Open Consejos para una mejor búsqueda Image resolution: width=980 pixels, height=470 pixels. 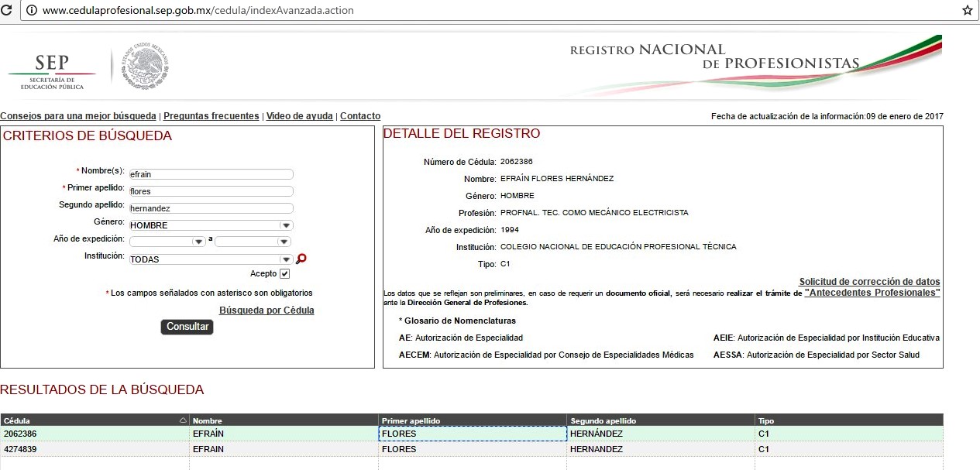click(x=78, y=116)
